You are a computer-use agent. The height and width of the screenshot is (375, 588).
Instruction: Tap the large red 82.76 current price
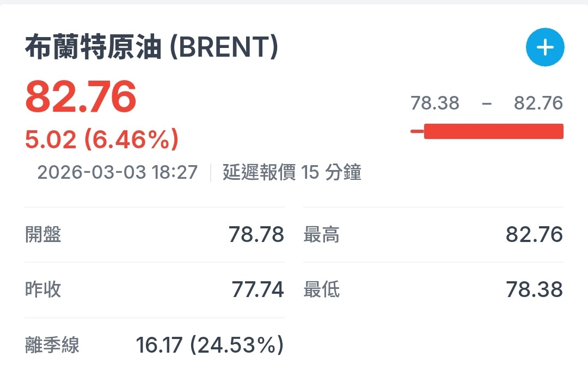tap(81, 97)
